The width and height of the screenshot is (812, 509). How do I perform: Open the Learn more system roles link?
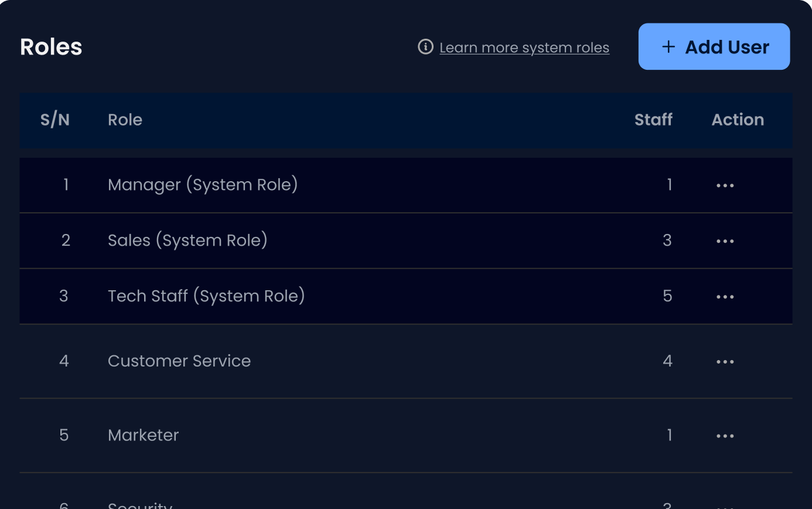point(524,47)
